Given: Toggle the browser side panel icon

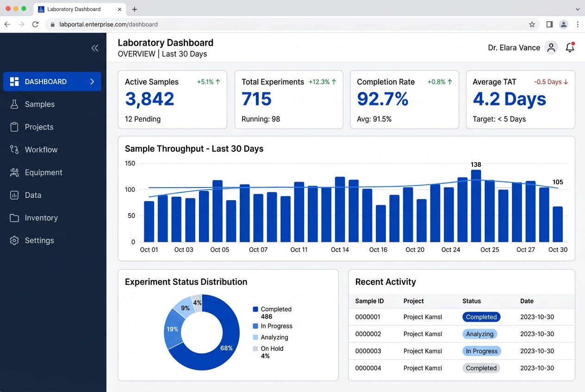Looking at the screenshot, I should [x=549, y=24].
